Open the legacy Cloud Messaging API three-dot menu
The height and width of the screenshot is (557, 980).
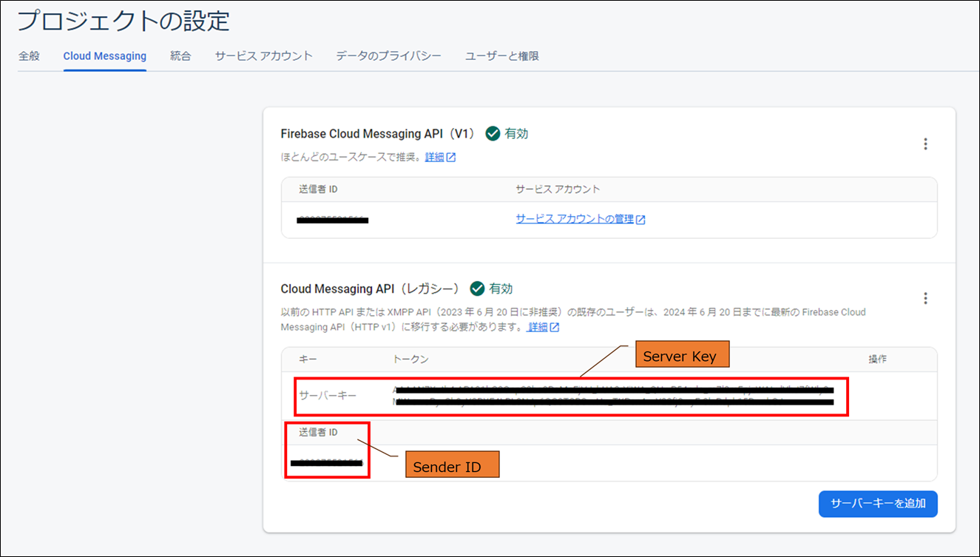tap(925, 298)
